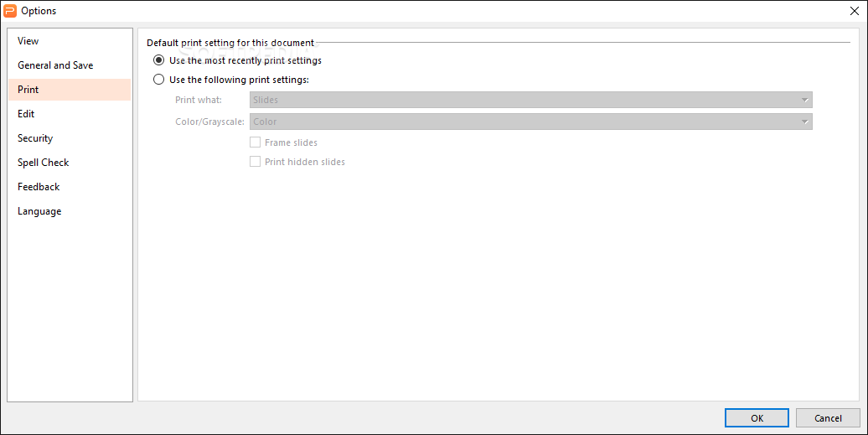Click the orange Presentation app icon in title bar

[x=10, y=11]
